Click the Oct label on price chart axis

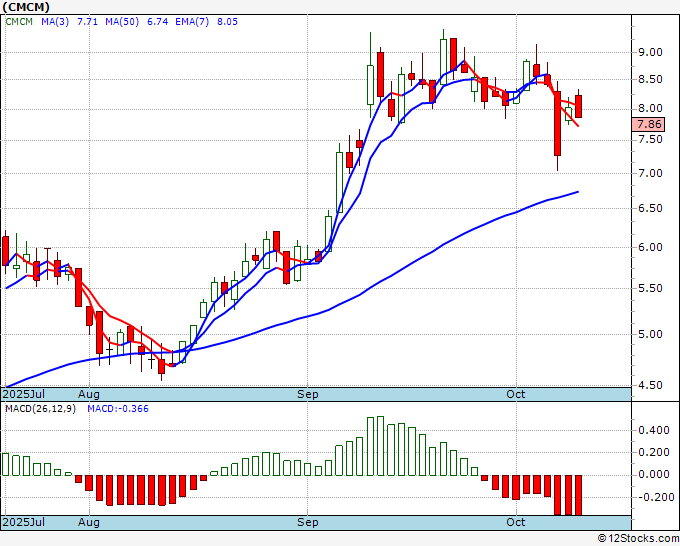[516, 394]
